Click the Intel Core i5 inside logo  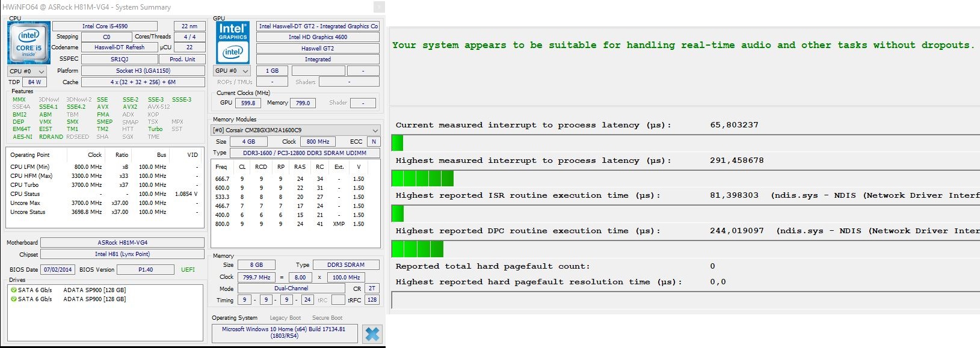[28, 43]
